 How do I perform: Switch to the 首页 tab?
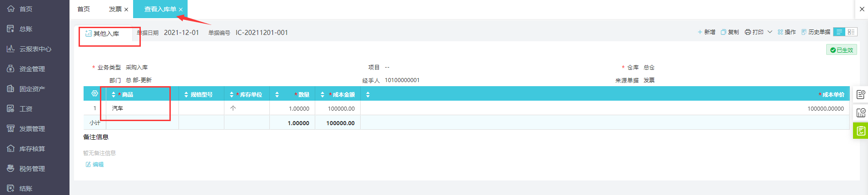84,9
